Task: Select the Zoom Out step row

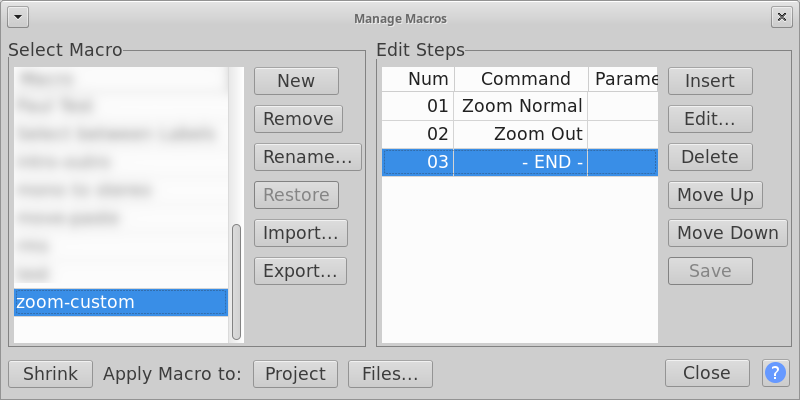Action: (x=520, y=134)
